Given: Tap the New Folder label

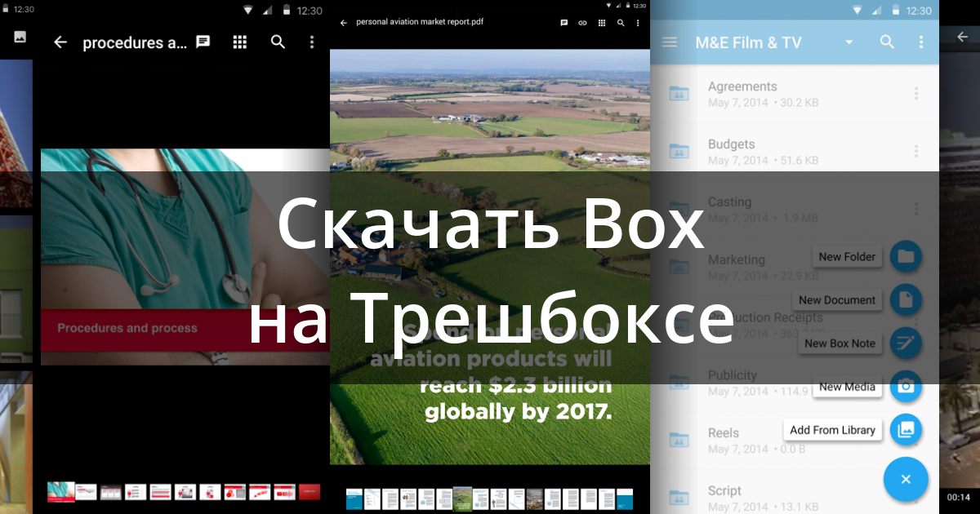Looking at the screenshot, I should pos(847,256).
